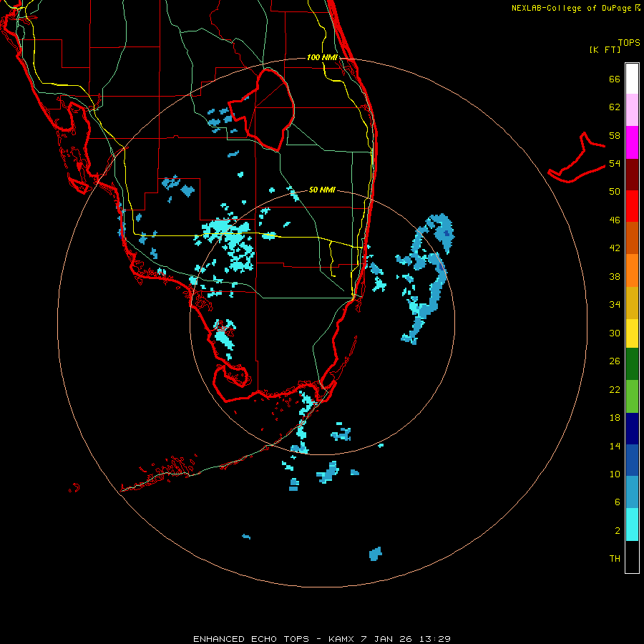Click the magenta 58 kft legend swatch

tap(632, 142)
